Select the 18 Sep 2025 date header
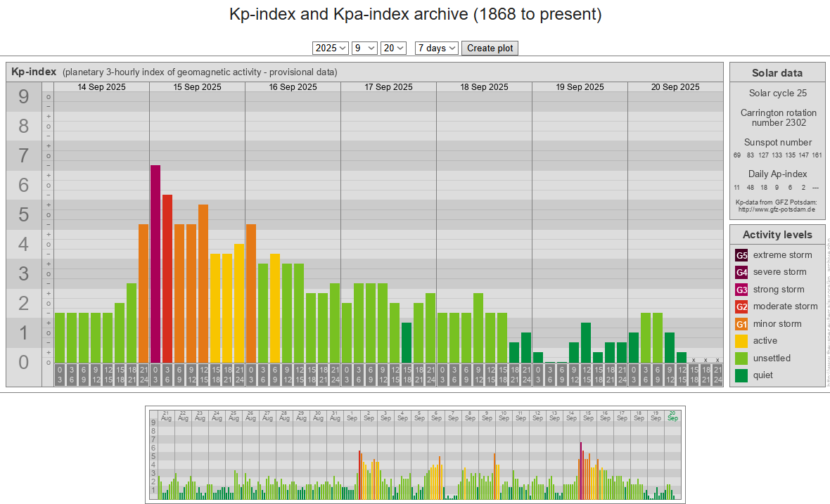Viewport: 830px width, 504px height. point(484,87)
